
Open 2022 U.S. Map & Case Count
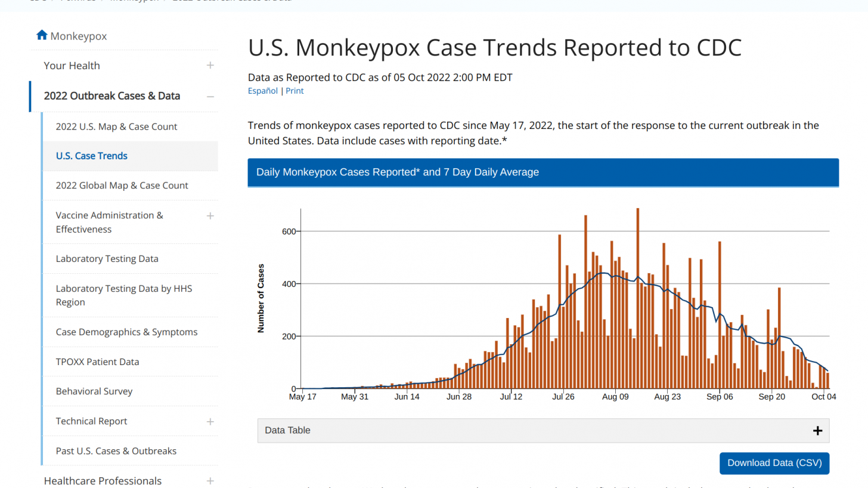116,126
